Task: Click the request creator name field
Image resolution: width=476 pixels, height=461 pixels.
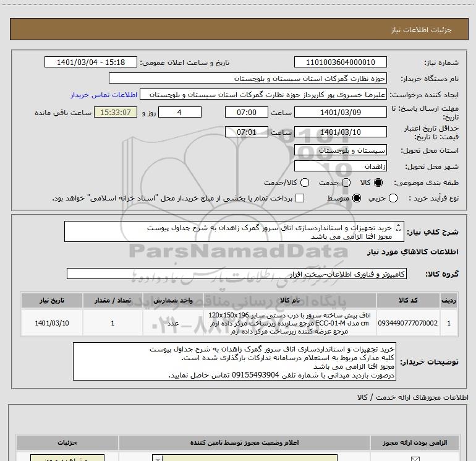Action: [x=263, y=95]
